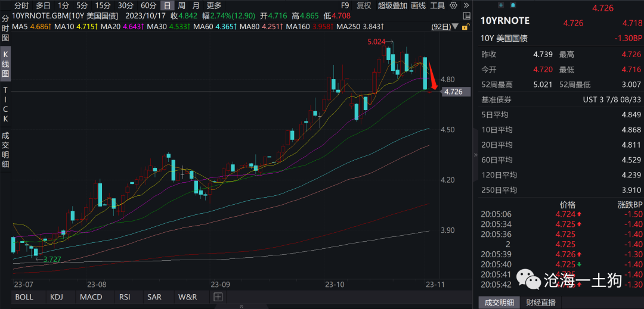Image resolution: width=644 pixels, height=309 pixels.
Task: Click the MA5 4.686 legend label
Action: click(x=31, y=27)
